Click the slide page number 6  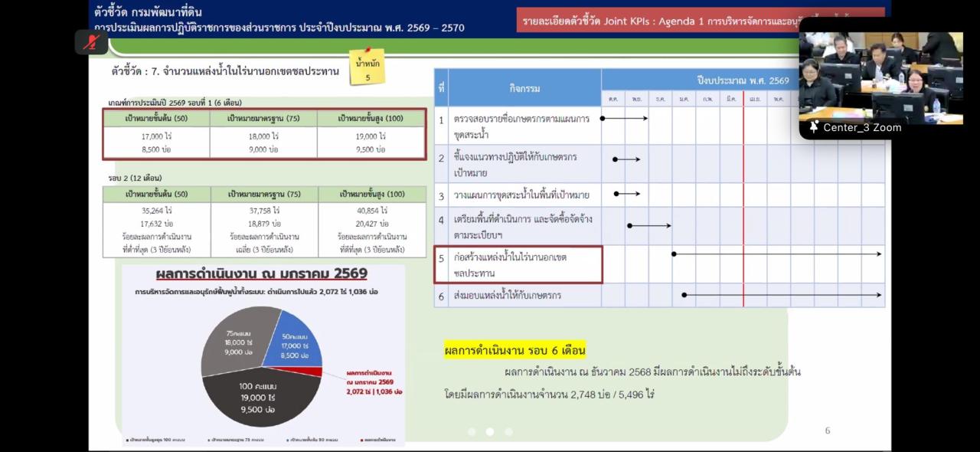pyautogui.click(x=827, y=431)
